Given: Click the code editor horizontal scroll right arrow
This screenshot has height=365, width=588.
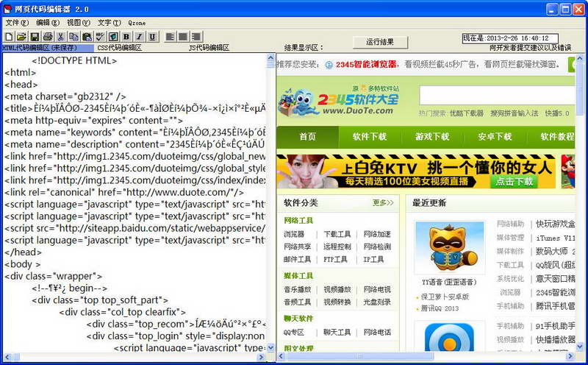Looking at the screenshot, I should [x=262, y=357].
